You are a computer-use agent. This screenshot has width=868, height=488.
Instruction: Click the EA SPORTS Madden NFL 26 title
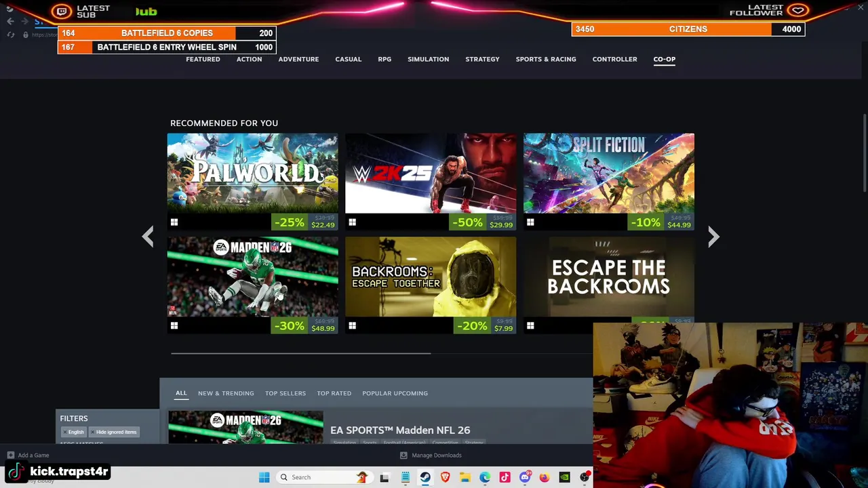[400, 430]
